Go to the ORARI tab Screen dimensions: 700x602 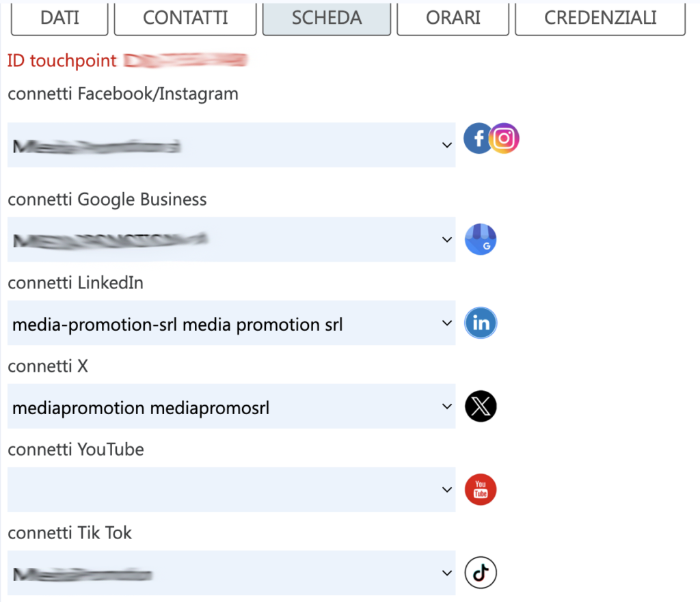pyautogui.click(x=453, y=18)
